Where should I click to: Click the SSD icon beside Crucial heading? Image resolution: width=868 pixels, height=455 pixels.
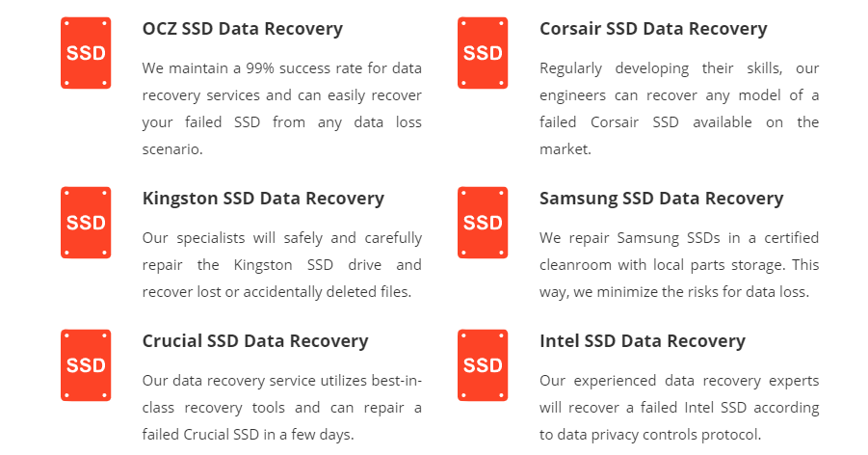coord(86,365)
